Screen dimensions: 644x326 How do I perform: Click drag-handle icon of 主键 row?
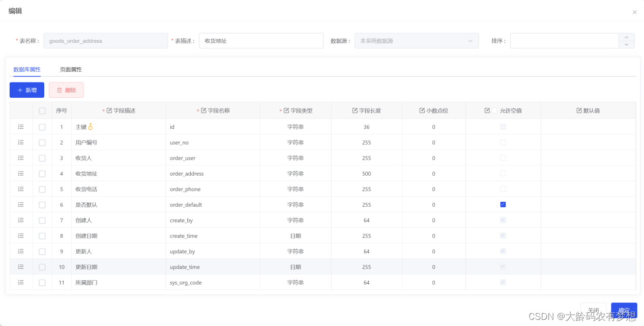point(21,127)
